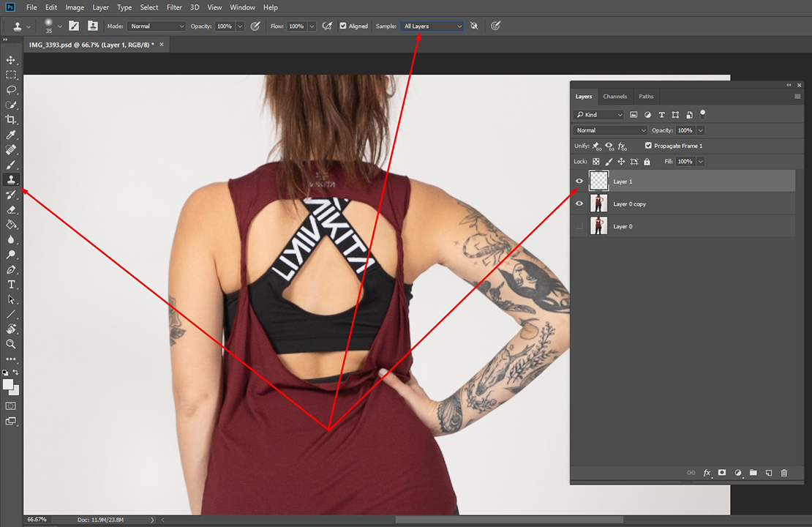812x527 pixels.
Task: Expand the layer Opacity arrow
Action: (x=701, y=130)
